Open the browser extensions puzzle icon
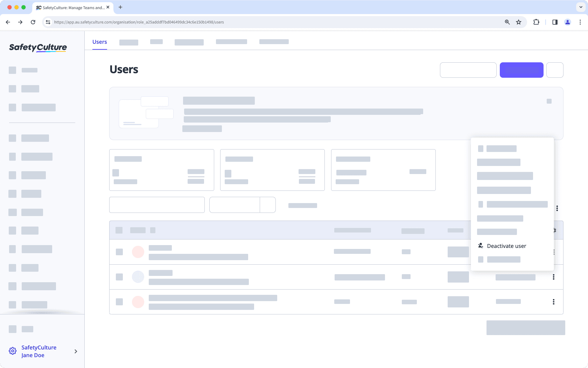Image resolution: width=588 pixels, height=368 pixels. pyautogui.click(x=536, y=22)
